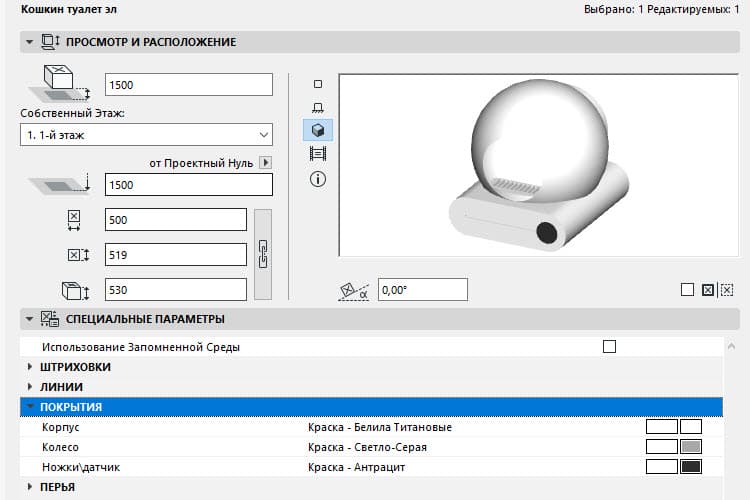Click the chain link dimensions icon

264,254
